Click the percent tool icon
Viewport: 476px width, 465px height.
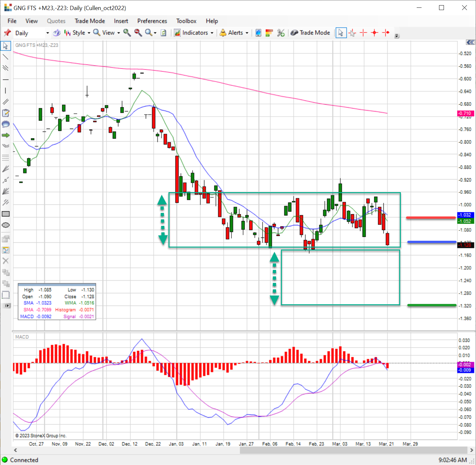281,33
